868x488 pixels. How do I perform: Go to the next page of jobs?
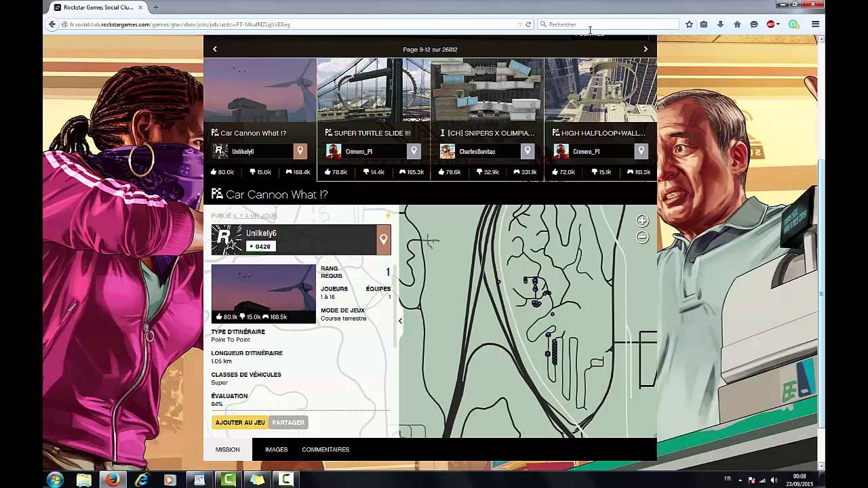(646, 49)
